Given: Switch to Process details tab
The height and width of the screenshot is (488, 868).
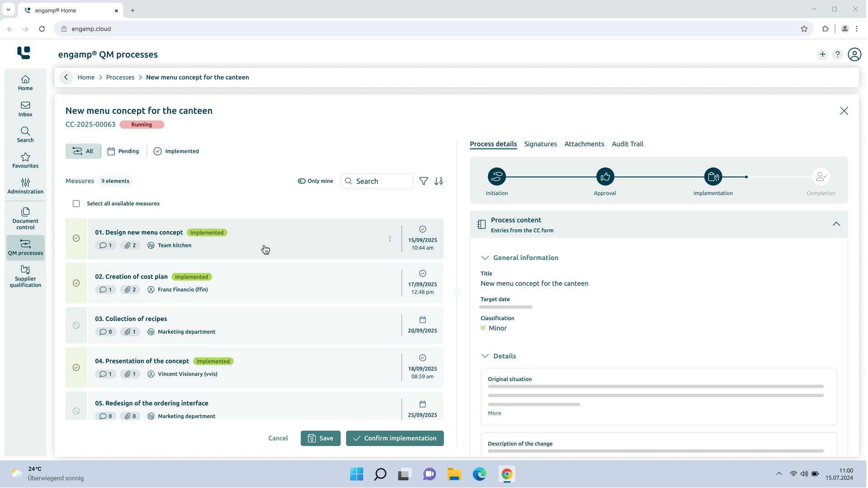Looking at the screenshot, I should [x=494, y=144].
